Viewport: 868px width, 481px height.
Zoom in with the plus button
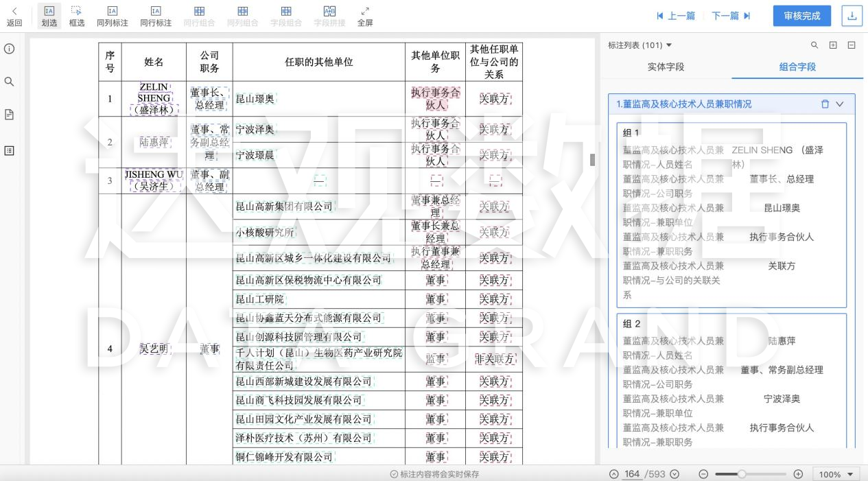[798, 474]
